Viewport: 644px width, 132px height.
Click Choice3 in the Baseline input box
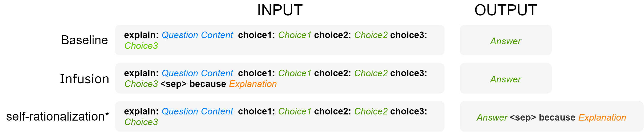click(x=141, y=46)
